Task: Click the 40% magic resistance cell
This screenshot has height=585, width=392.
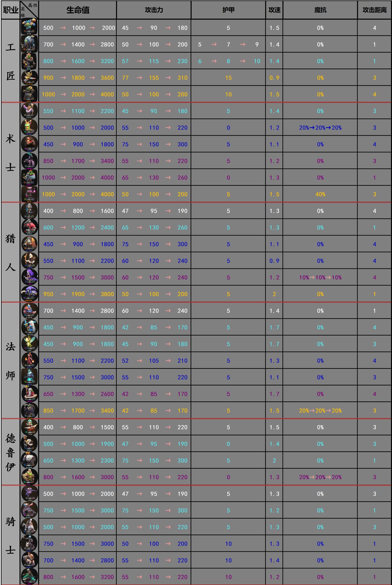Action: click(x=320, y=194)
